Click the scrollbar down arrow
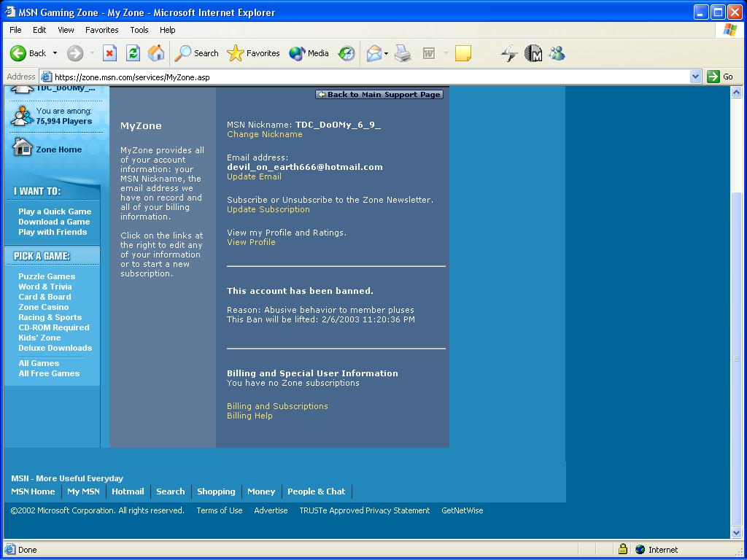 [x=736, y=533]
